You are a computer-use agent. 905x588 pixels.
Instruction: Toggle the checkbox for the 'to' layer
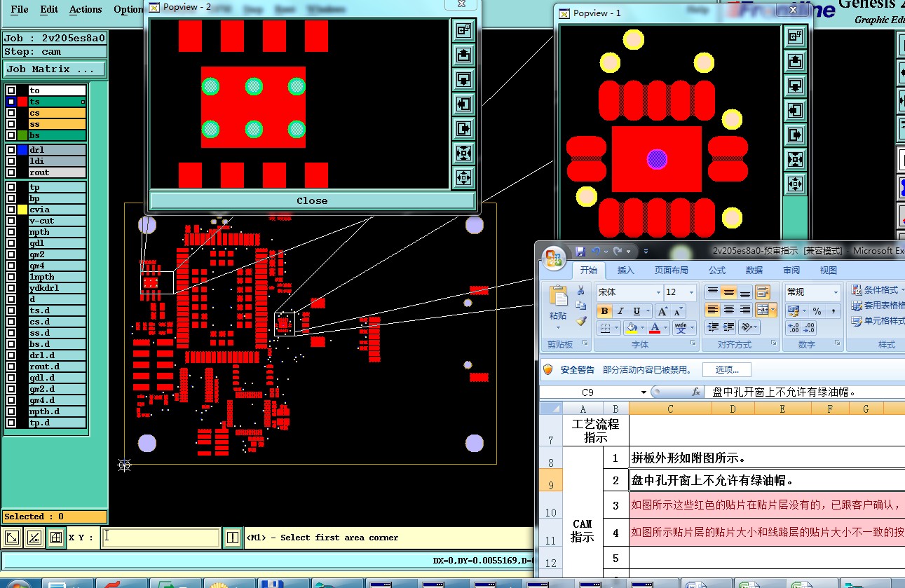(x=11, y=90)
